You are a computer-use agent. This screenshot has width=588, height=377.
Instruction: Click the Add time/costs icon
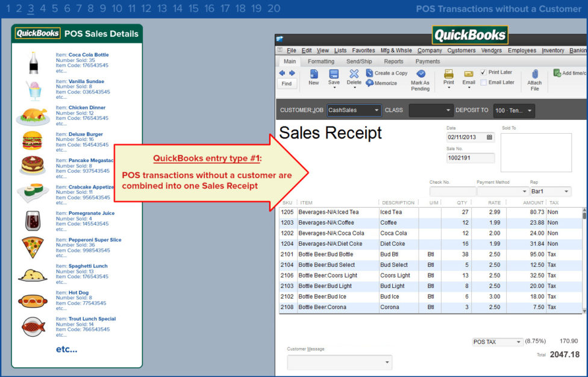557,73
